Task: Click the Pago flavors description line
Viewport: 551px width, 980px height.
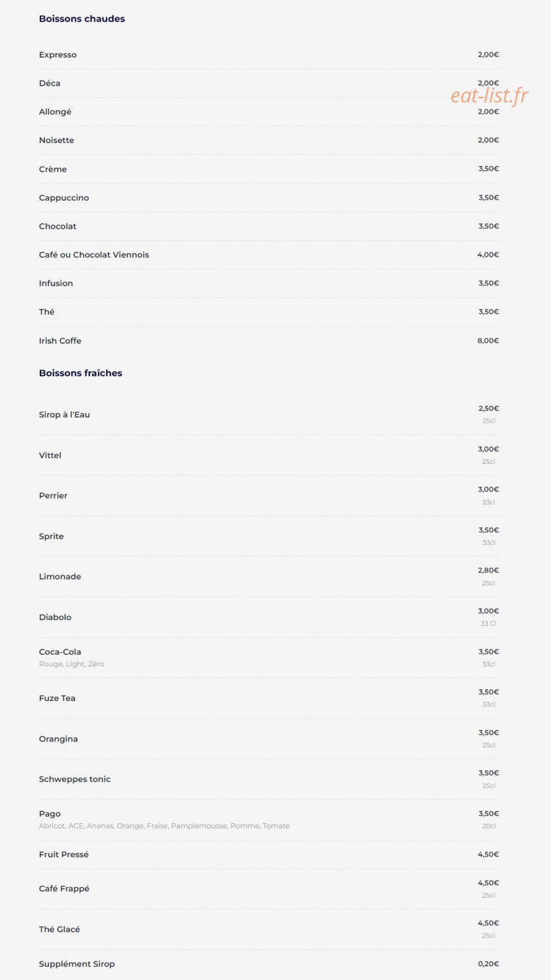Action: [x=164, y=826]
